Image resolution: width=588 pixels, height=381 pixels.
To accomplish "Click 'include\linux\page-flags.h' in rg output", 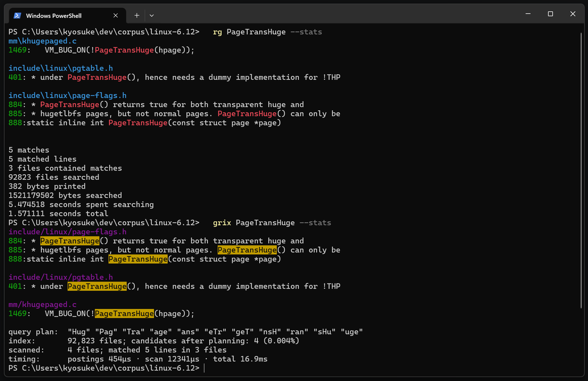I will pyautogui.click(x=68, y=95).
